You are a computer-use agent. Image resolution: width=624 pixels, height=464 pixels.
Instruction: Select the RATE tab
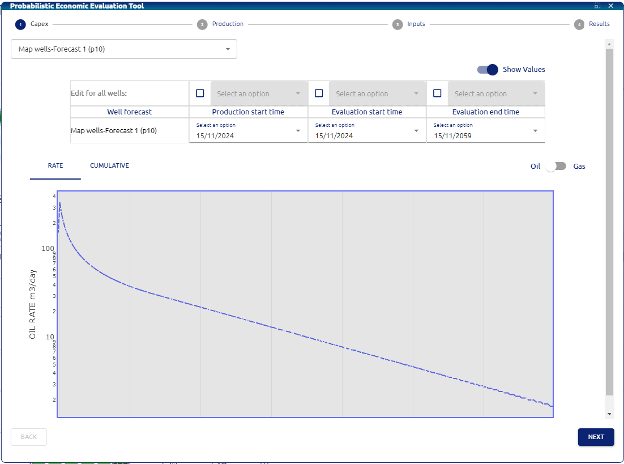click(x=56, y=166)
